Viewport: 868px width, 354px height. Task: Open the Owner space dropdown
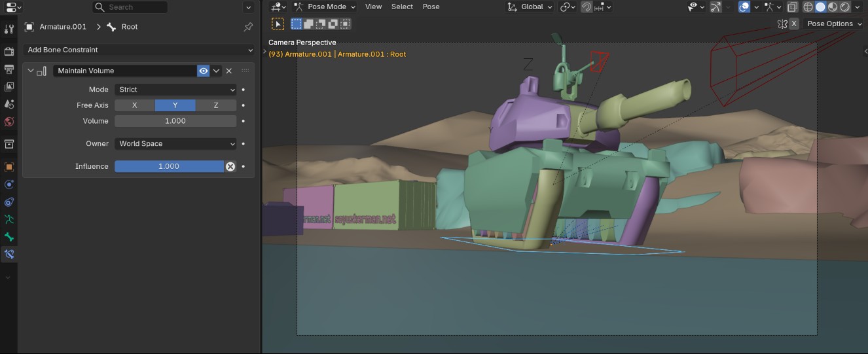(175, 144)
